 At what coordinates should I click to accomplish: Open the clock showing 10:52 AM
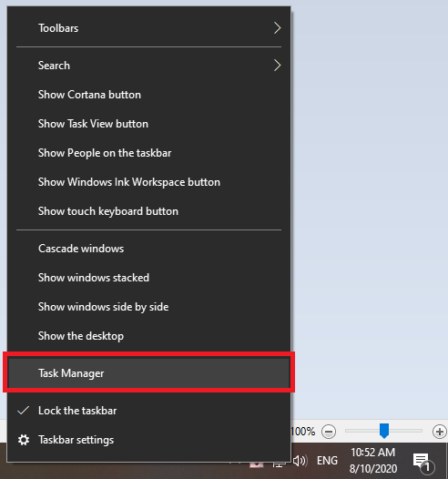(x=373, y=461)
